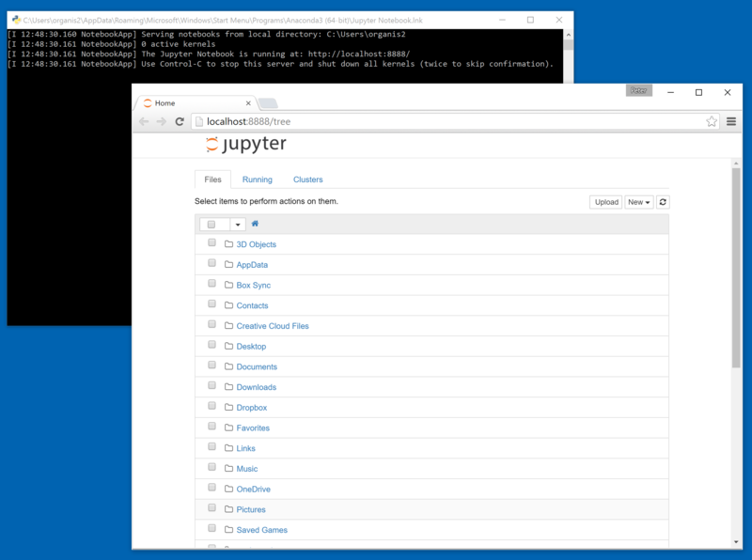Click the folder icon beside OneDrive
This screenshot has height=560, width=752.
[228, 489]
